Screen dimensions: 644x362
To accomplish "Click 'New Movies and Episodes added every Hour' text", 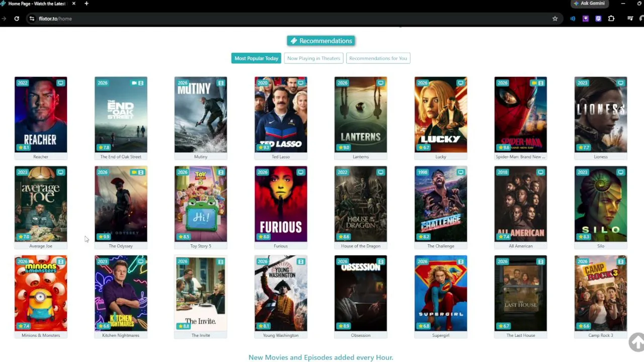I will pyautogui.click(x=321, y=357).
